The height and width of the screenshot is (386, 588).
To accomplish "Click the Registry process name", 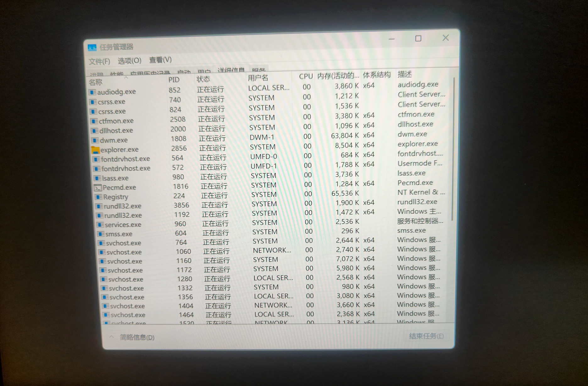I will click(x=116, y=197).
